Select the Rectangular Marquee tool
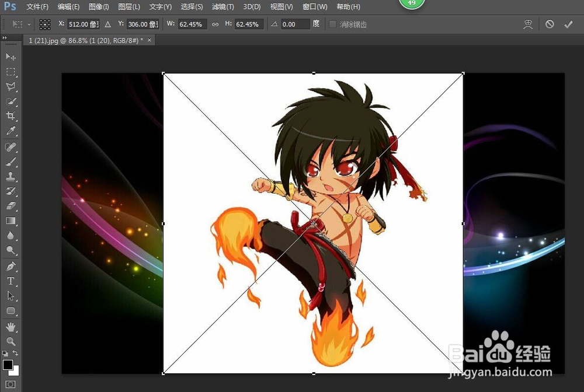Screen dimensions: 584x392 coord(11,71)
